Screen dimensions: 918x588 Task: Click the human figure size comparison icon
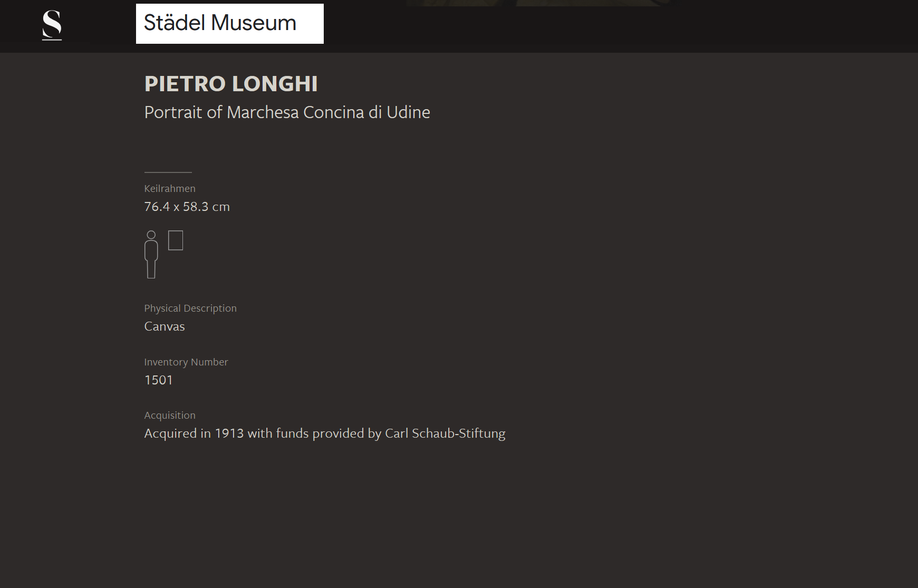coord(151,254)
